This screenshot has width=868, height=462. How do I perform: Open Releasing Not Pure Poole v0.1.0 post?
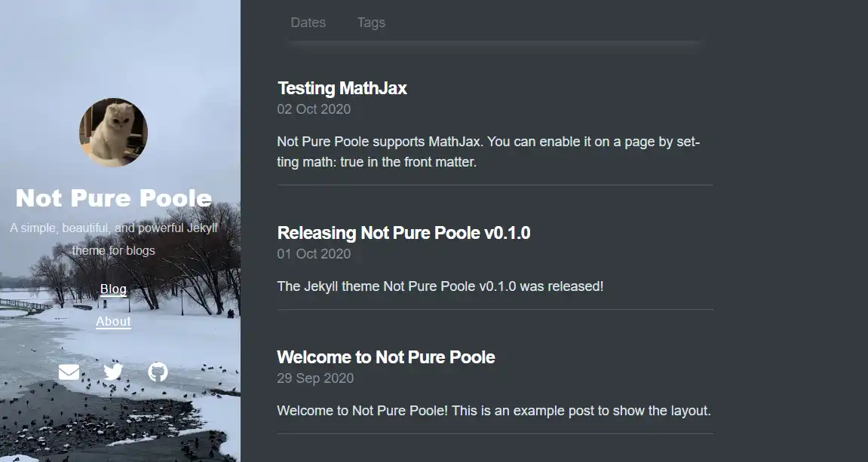[x=403, y=233]
